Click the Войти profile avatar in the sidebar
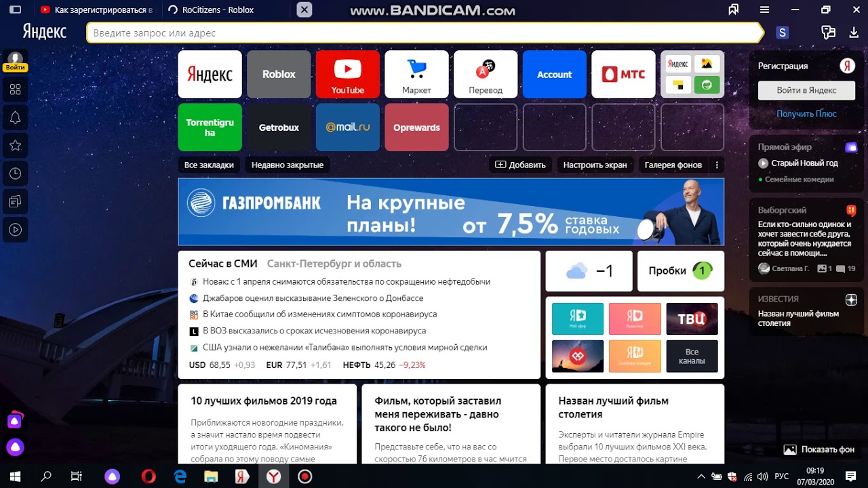The width and height of the screenshot is (868, 488). coord(15,62)
